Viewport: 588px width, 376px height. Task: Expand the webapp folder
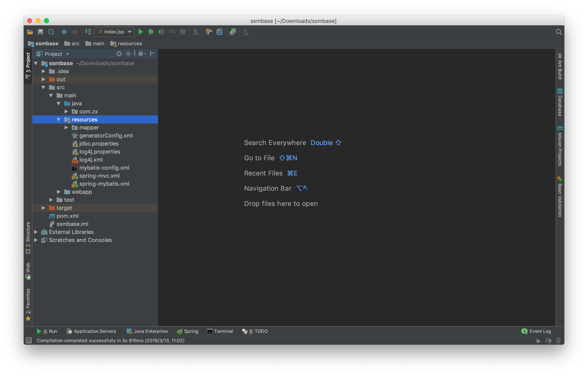point(59,192)
